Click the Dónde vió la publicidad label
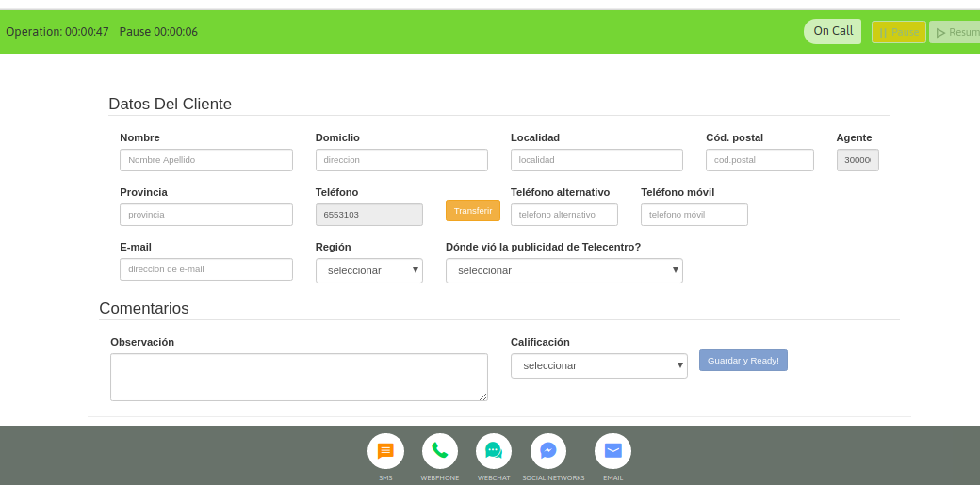 point(543,247)
